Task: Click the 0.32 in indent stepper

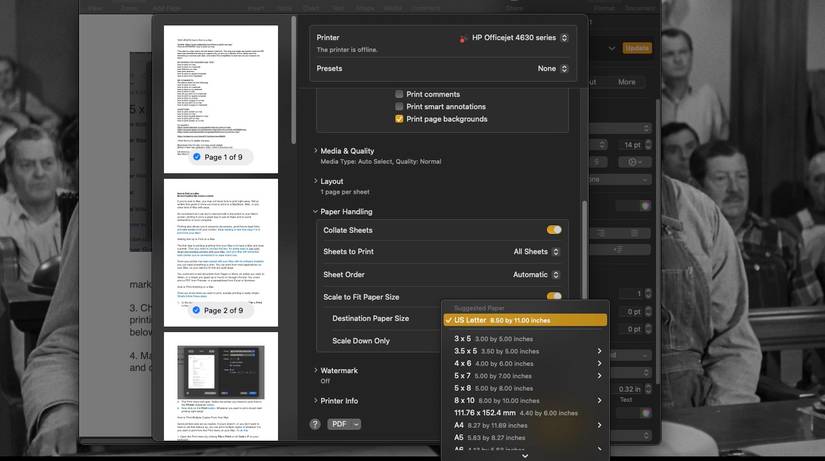Action: point(648,389)
